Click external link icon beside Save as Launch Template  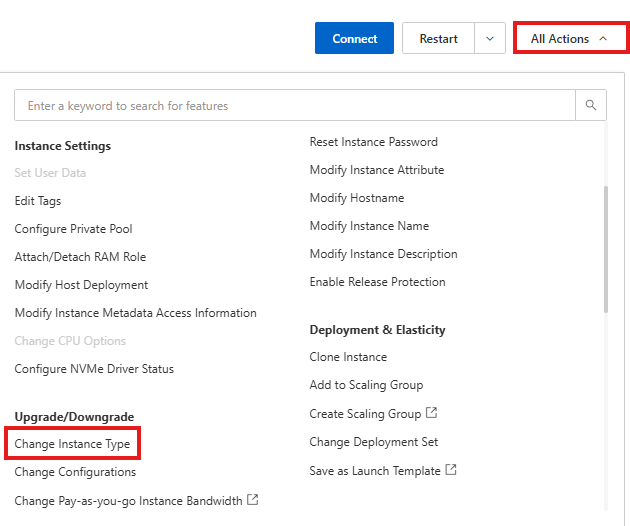[x=451, y=469]
